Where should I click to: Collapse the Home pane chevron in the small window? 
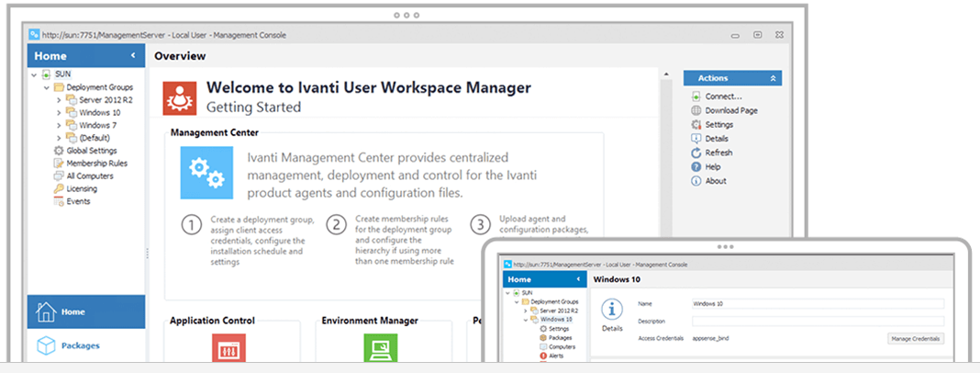578,279
